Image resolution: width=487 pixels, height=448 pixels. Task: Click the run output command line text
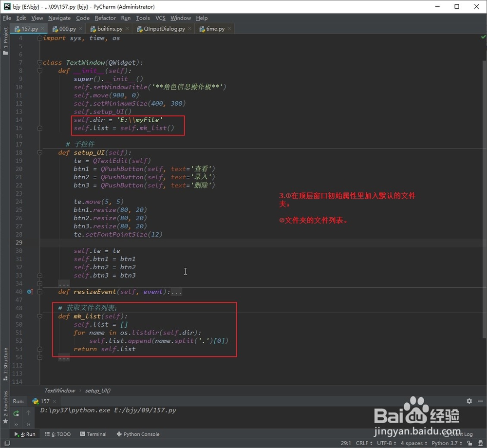[x=108, y=410]
